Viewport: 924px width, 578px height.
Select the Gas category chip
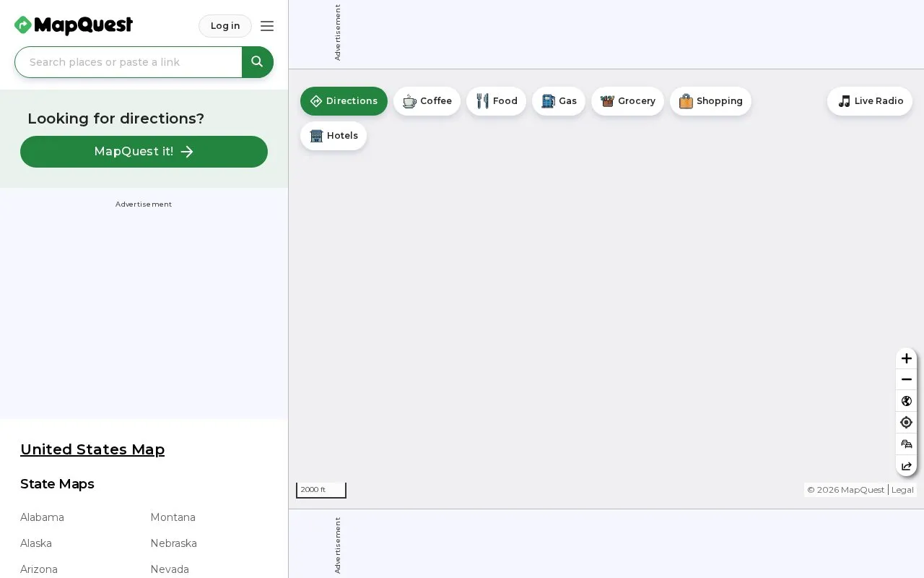click(559, 101)
